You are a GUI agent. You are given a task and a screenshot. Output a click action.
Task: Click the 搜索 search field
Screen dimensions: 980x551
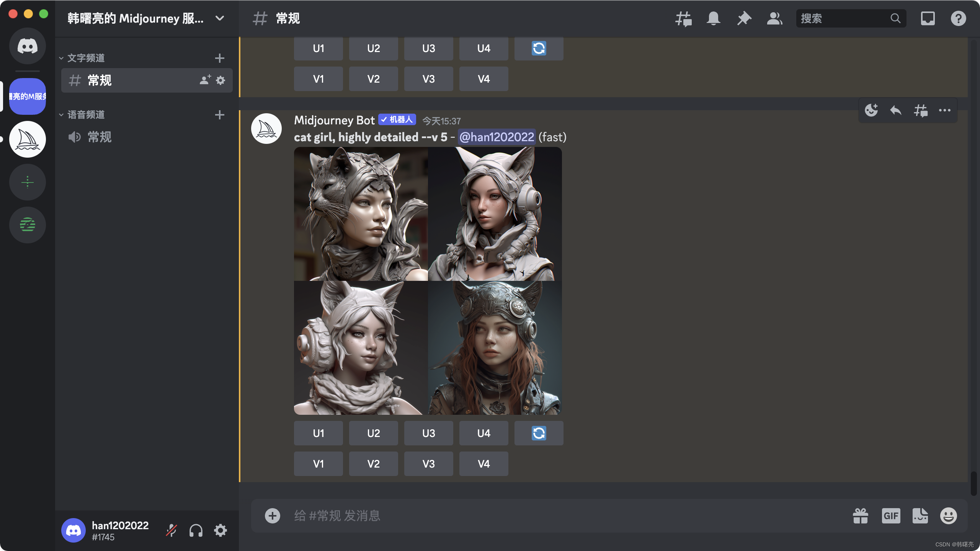coord(842,18)
